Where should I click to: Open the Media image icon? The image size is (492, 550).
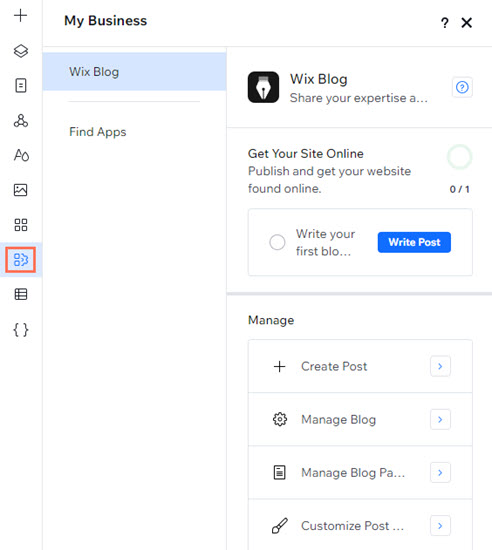tap(21, 190)
